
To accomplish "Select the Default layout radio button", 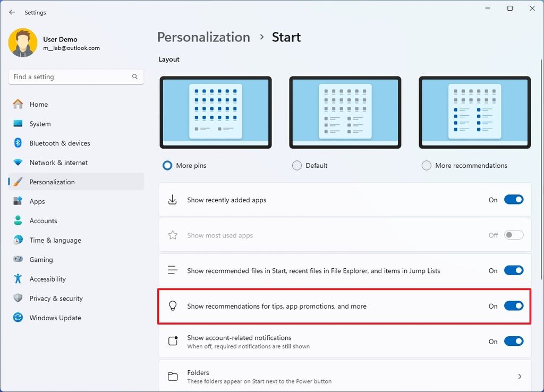I will tap(296, 165).
